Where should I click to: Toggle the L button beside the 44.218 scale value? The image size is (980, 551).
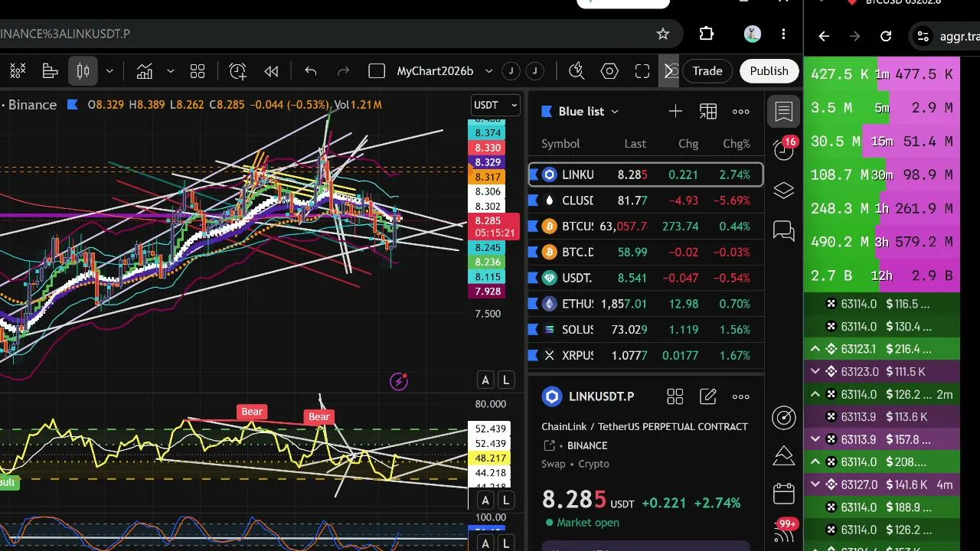coord(506,500)
